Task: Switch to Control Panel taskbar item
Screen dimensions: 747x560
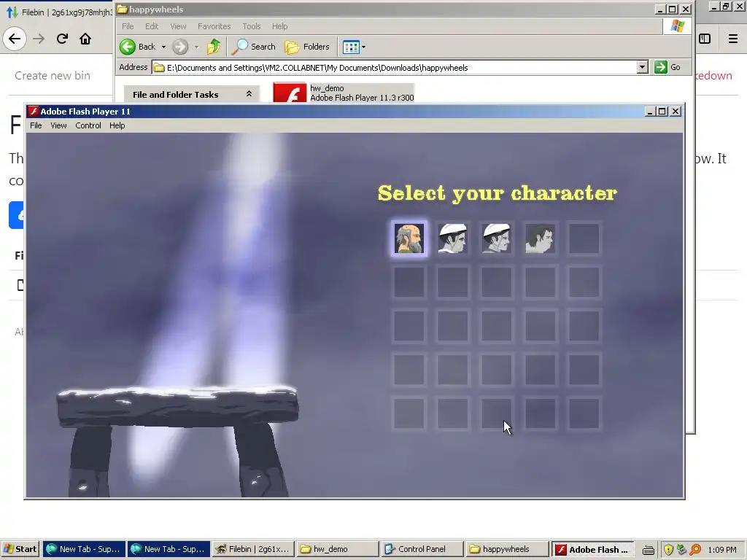Action: (x=422, y=549)
